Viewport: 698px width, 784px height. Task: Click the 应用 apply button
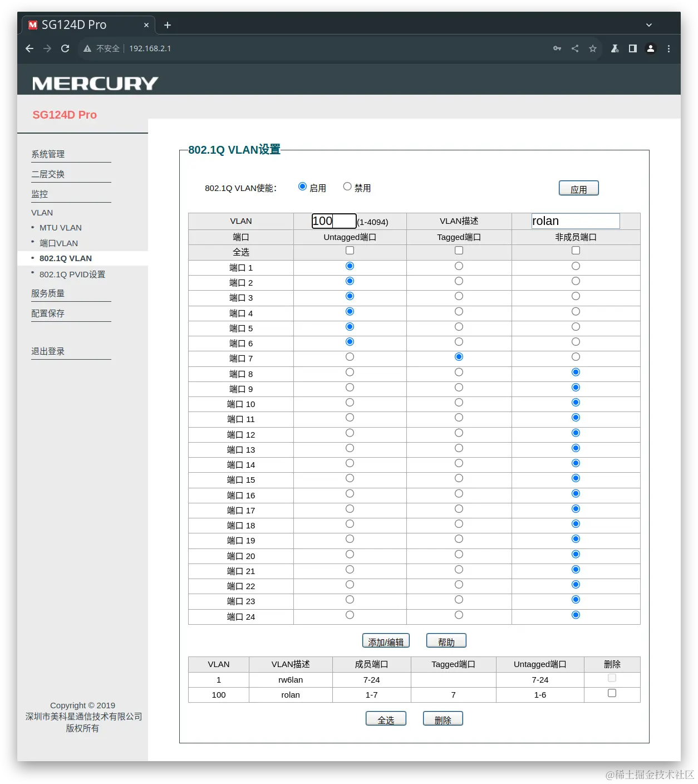(578, 188)
